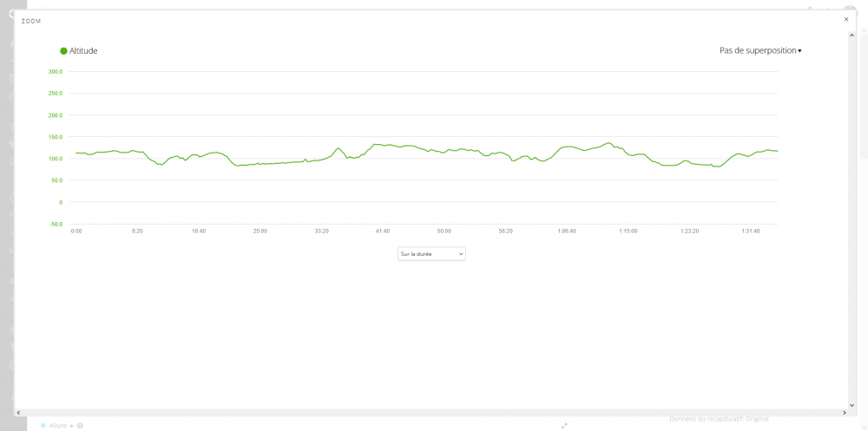Image resolution: width=868 pixels, height=431 pixels.
Task: Open the help icon next to Allure
Action: [x=80, y=426]
